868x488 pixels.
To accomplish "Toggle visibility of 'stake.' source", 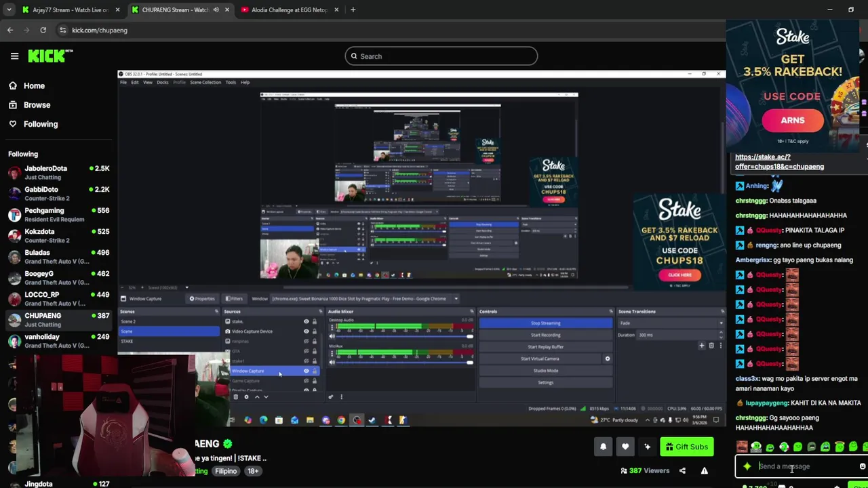I will (306, 321).
